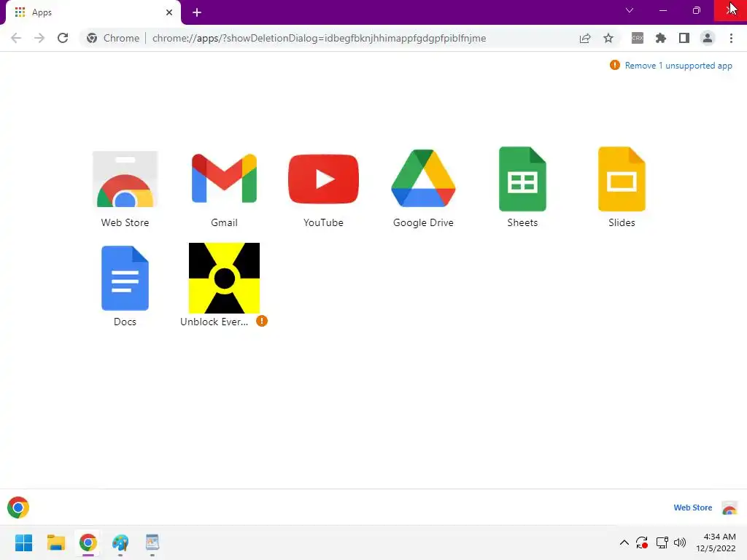Open the Chrome three-dot menu
This screenshot has width=747, height=560.
point(731,38)
